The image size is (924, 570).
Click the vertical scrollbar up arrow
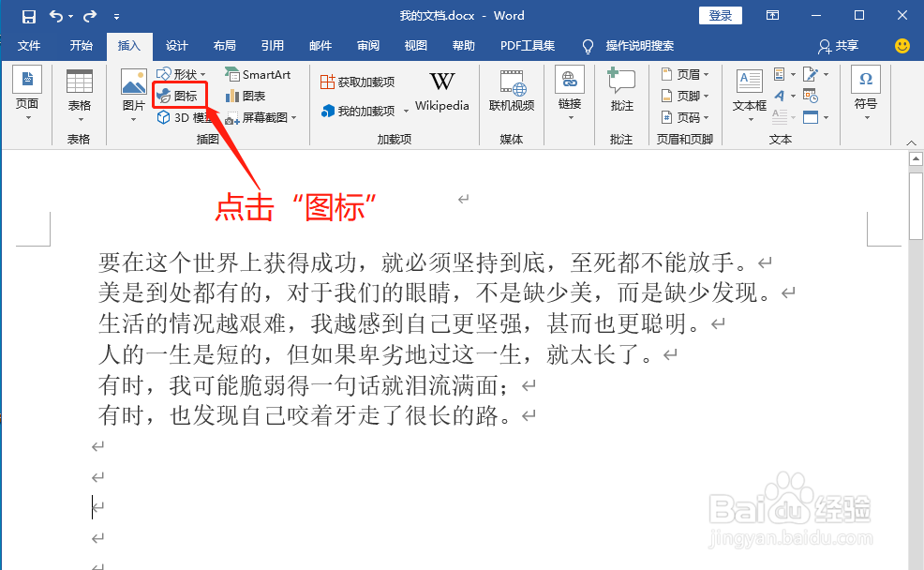pyautogui.click(x=916, y=158)
